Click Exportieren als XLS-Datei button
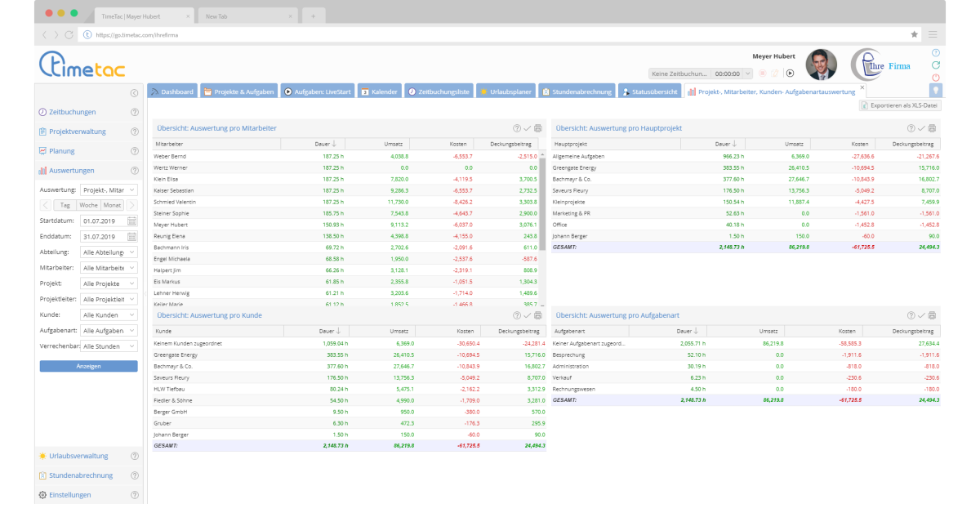 tap(901, 105)
